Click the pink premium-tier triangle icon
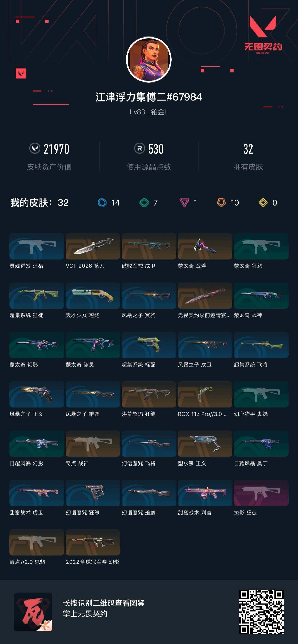The image size is (298, 644). [x=184, y=202]
